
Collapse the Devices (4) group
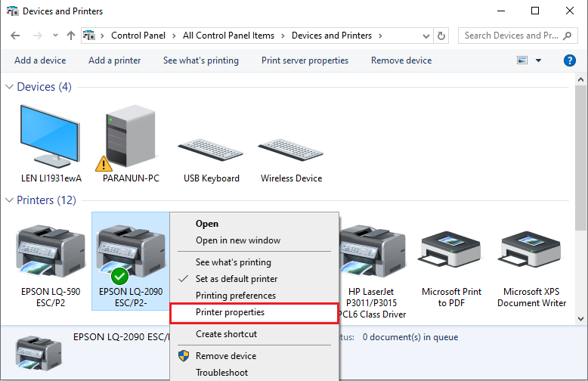click(x=10, y=87)
